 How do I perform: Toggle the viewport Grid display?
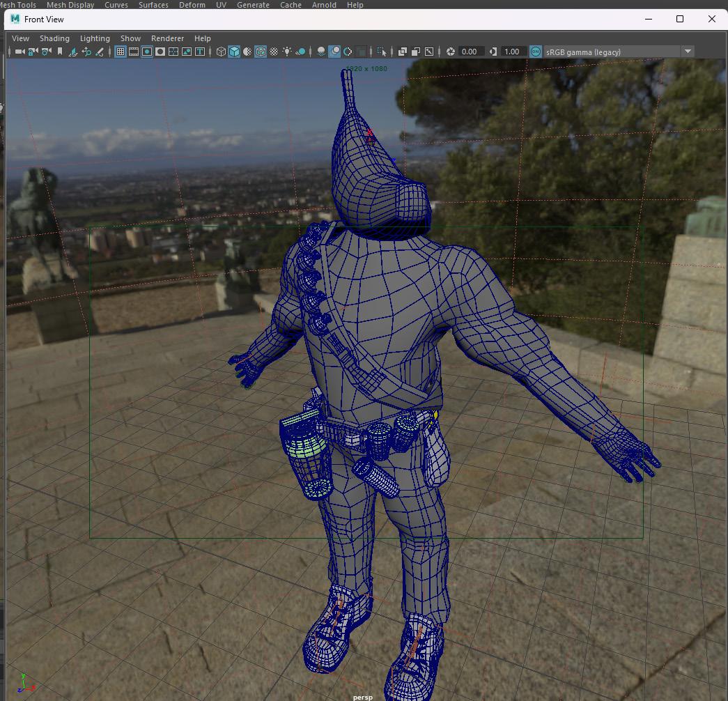coord(121,52)
